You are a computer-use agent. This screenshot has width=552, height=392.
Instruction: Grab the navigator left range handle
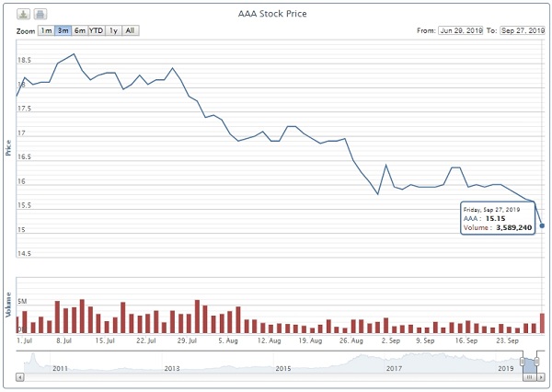click(x=523, y=362)
